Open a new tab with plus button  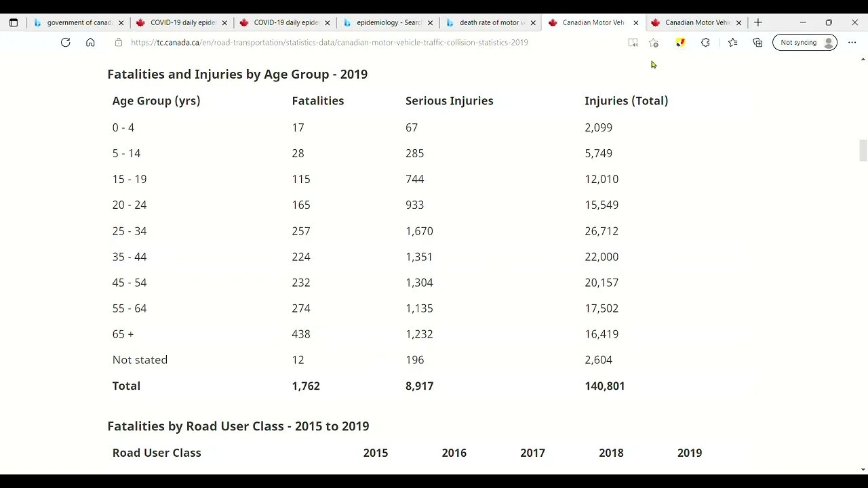757,22
